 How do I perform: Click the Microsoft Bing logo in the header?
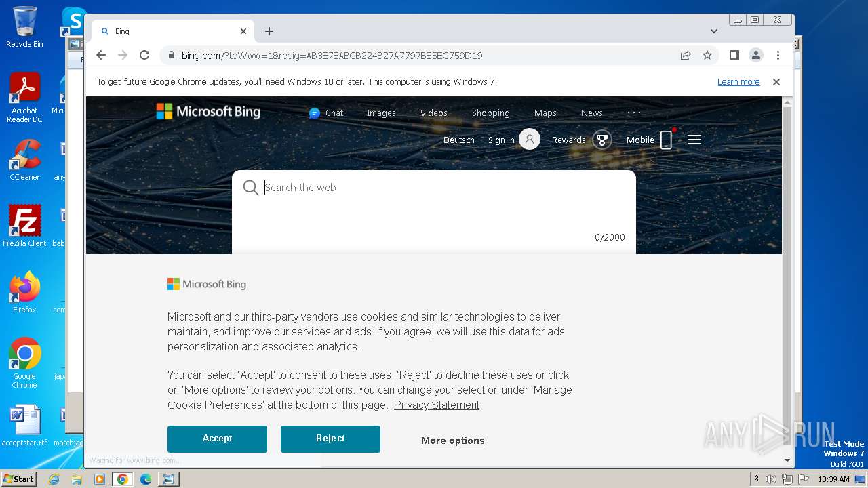pyautogui.click(x=208, y=112)
